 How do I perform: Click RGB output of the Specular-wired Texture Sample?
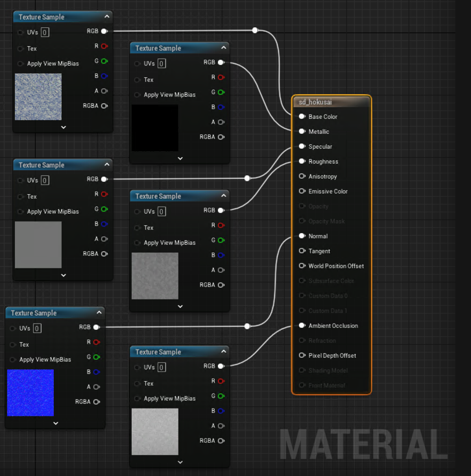[x=104, y=179]
